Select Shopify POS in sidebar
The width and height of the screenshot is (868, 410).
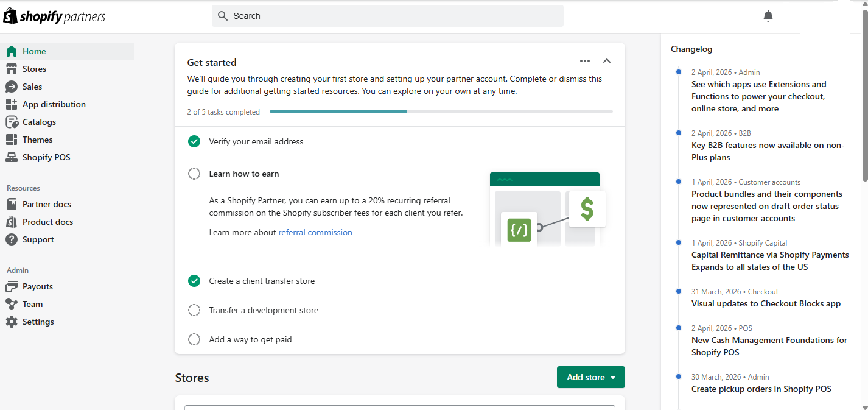tap(46, 157)
